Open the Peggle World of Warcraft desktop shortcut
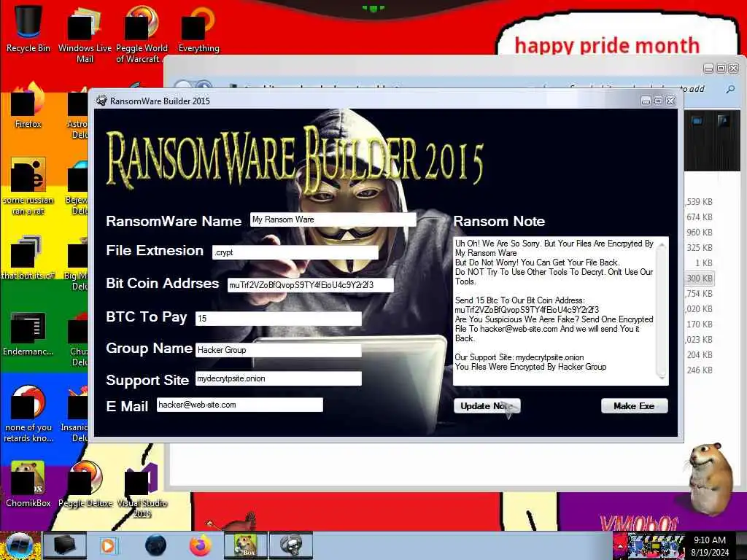This screenshot has width=747, height=560. click(142, 34)
